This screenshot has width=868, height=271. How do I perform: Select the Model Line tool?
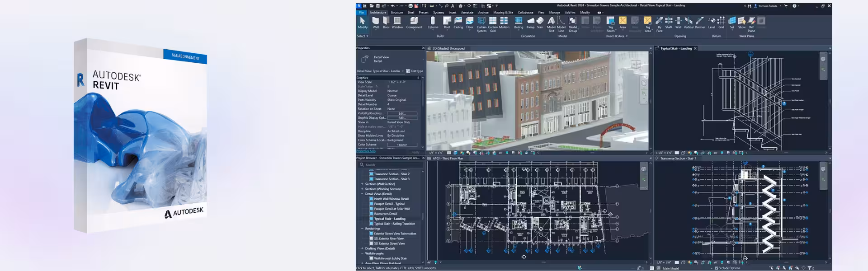click(x=561, y=24)
